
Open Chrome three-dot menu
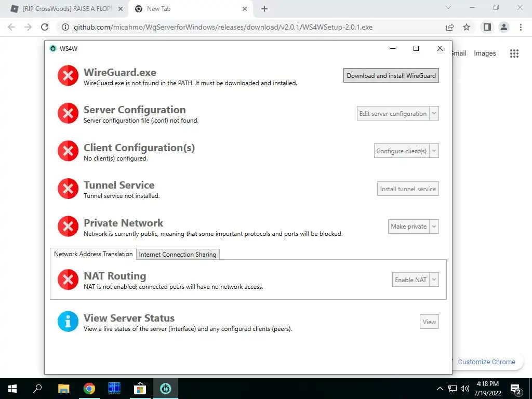click(x=521, y=27)
